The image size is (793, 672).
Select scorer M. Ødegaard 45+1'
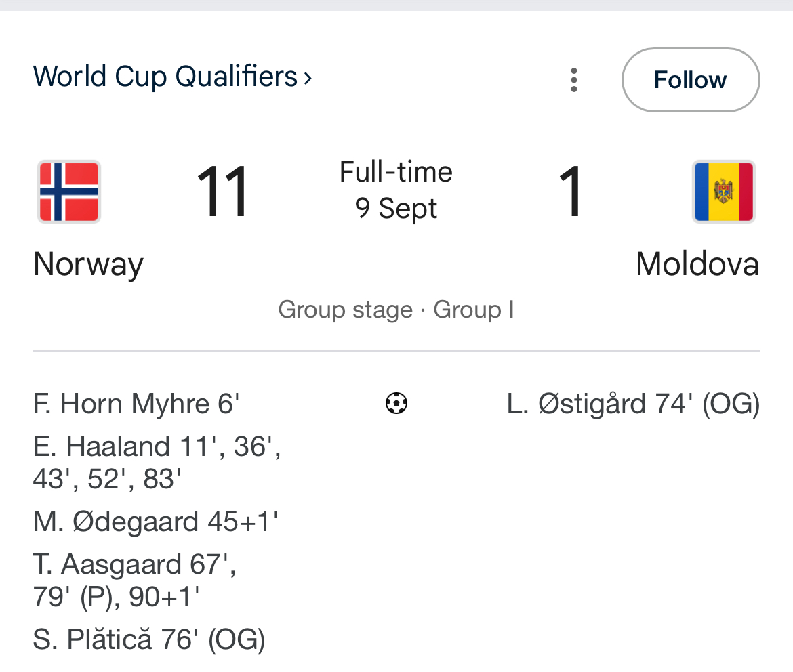pos(155,522)
